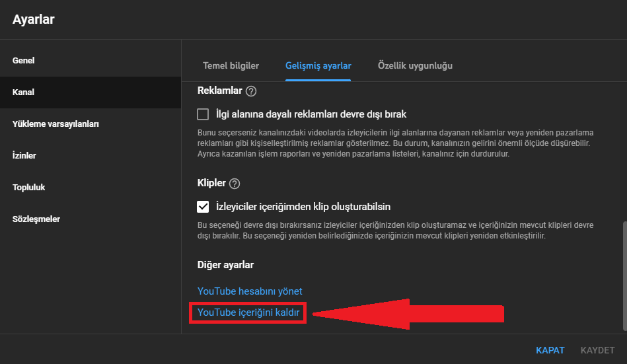Uncheck İzleyiciler içeriğimden klip oluşturabilsin
Screen dimensions: 627x364
click(203, 207)
